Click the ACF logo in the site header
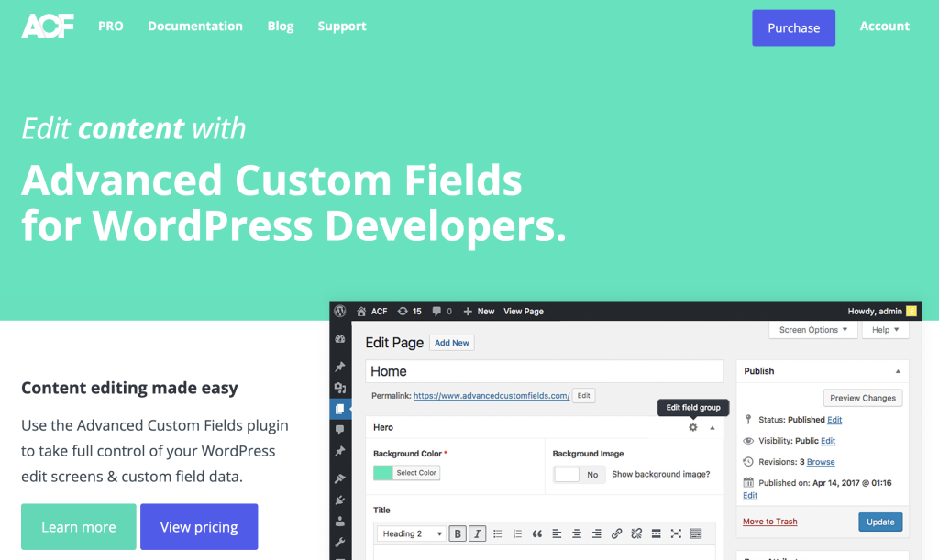The height and width of the screenshot is (560, 939). [x=48, y=27]
